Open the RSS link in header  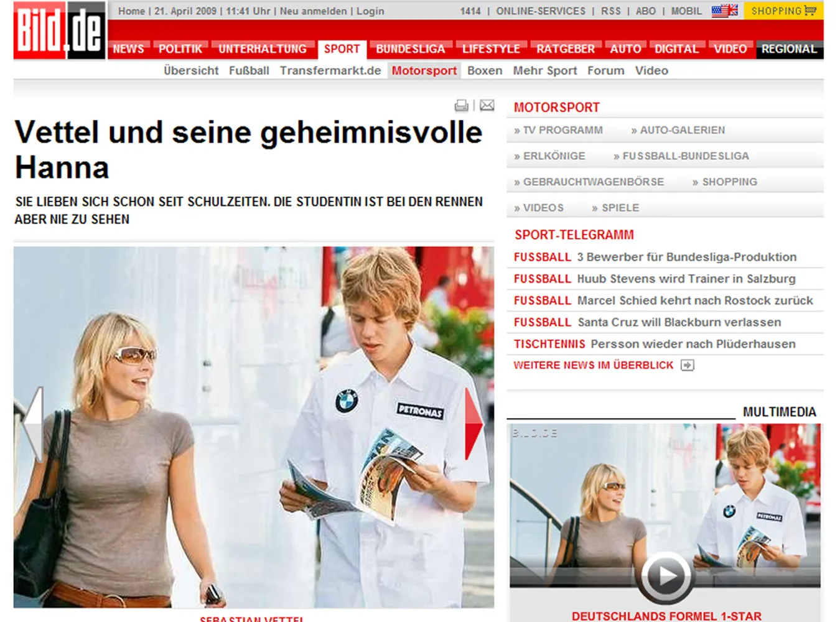610,11
